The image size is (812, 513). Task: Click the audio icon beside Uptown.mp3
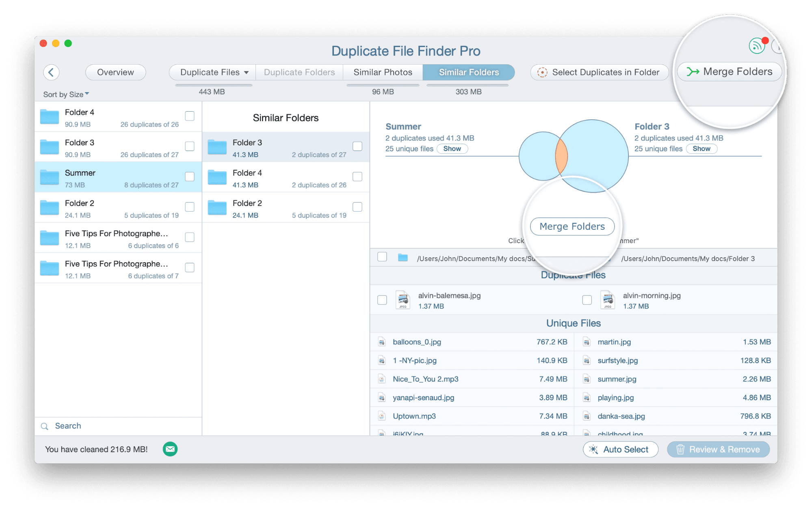(x=381, y=416)
